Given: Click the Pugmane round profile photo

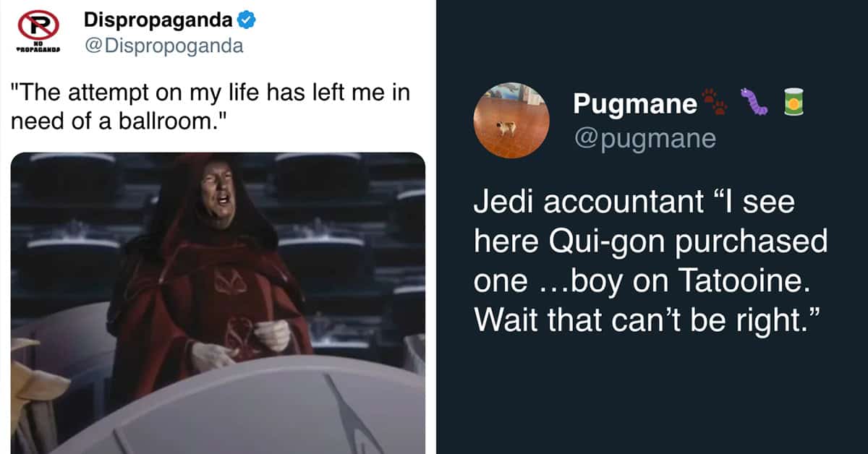Looking at the screenshot, I should coord(511,120).
